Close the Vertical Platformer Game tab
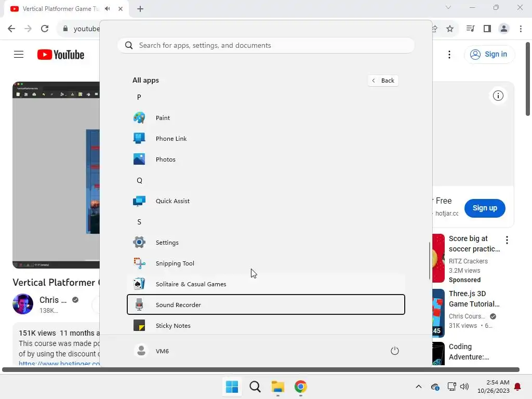532x399 pixels. (x=121, y=9)
